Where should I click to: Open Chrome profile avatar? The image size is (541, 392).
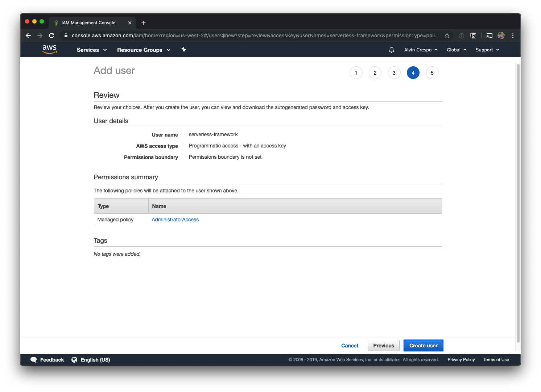tap(501, 36)
